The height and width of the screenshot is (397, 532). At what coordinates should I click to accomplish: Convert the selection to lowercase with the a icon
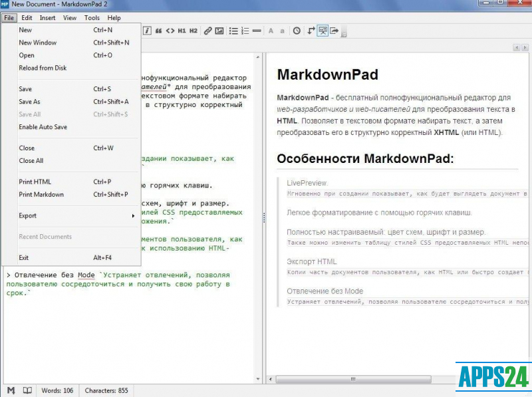point(282,31)
